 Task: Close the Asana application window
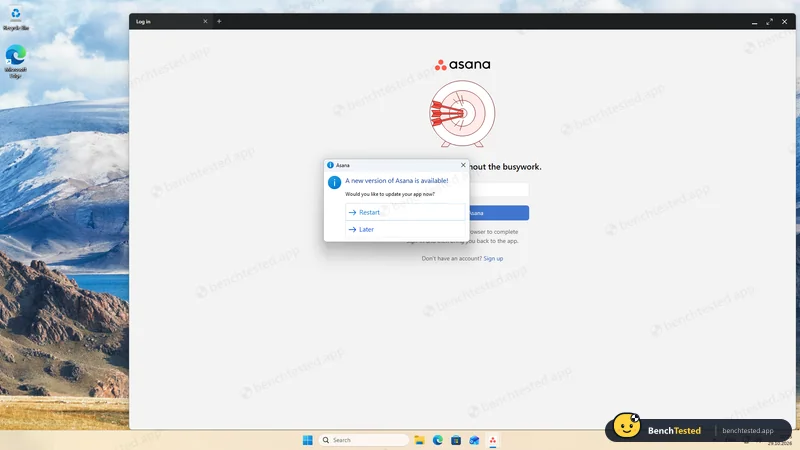[x=785, y=22]
